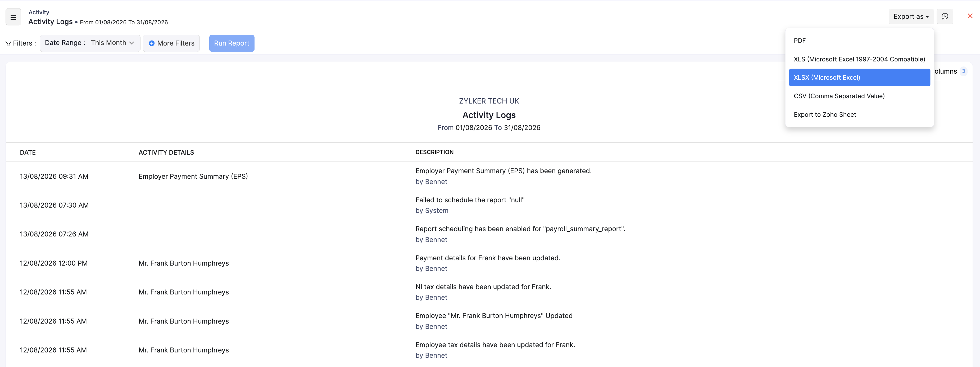Click 'by System' in failed schedule row
The width and height of the screenshot is (980, 367).
pos(432,211)
